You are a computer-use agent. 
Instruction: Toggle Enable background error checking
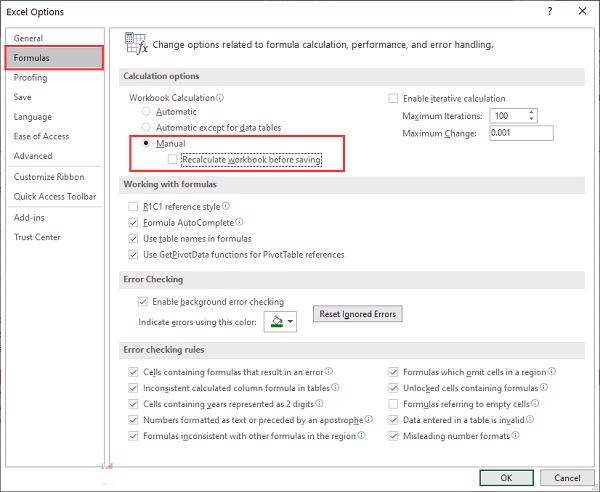pos(143,301)
